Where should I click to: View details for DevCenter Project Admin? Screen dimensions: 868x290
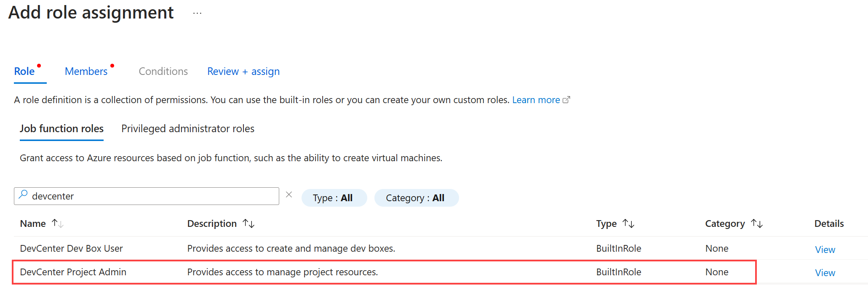tap(825, 273)
